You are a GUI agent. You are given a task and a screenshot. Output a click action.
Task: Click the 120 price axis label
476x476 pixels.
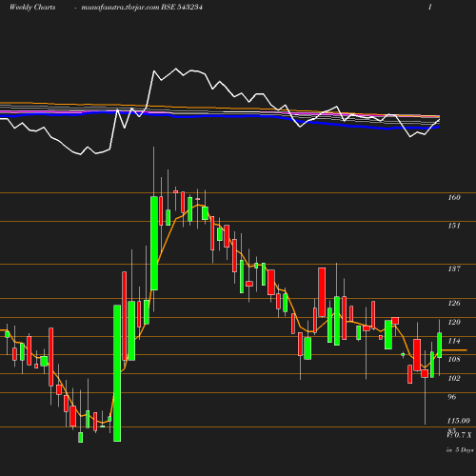pyautogui.click(x=454, y=322)
